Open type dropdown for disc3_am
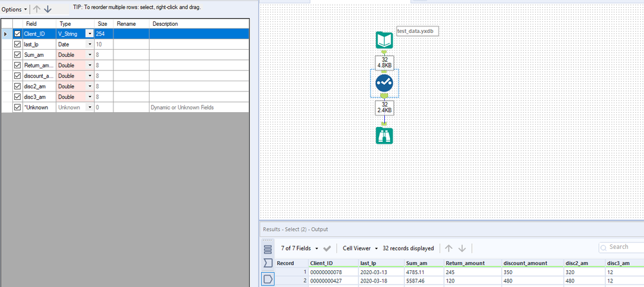The width and height of the screenshot is (644, 287). tap(89, 97)
